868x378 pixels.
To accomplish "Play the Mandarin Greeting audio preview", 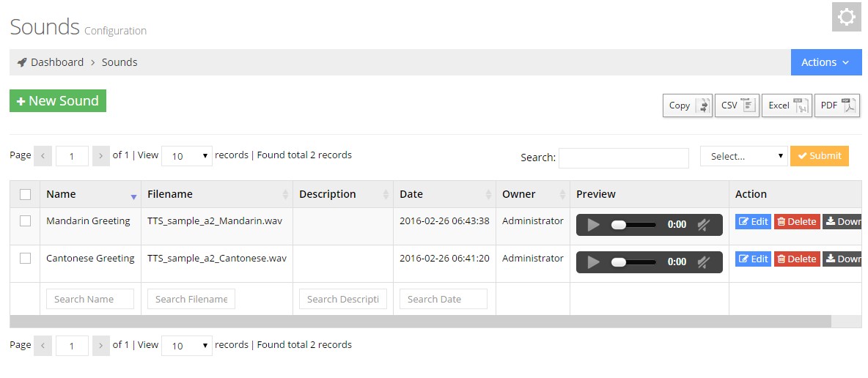I will coord(594,225).
